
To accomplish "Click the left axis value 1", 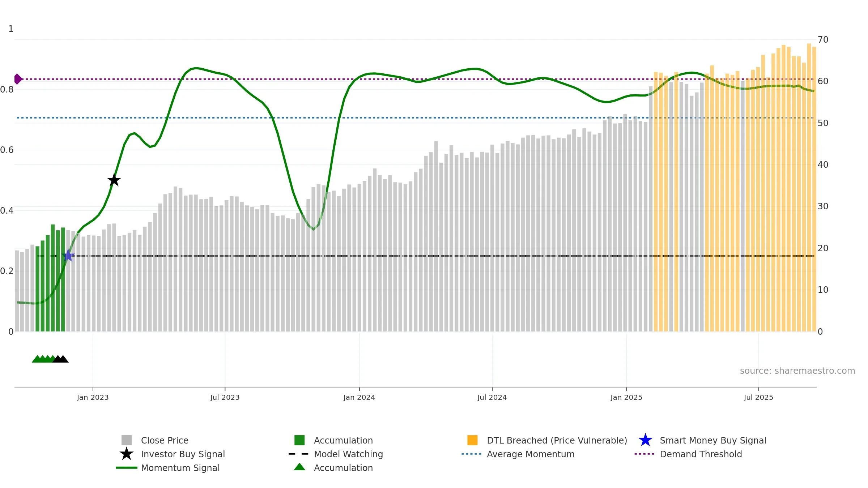I will 11,29.
